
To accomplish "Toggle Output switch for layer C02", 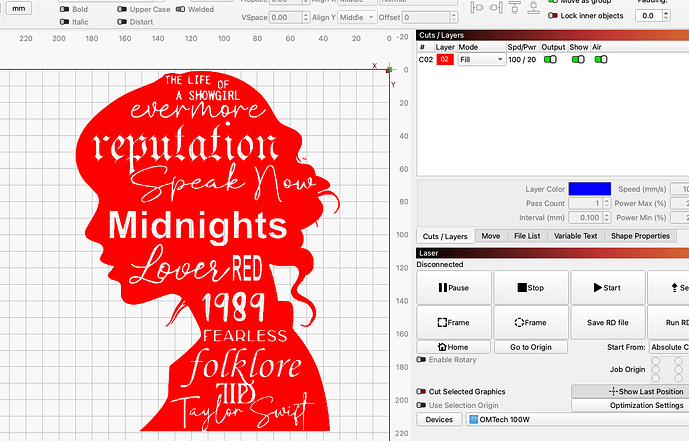I will [551, 60].
